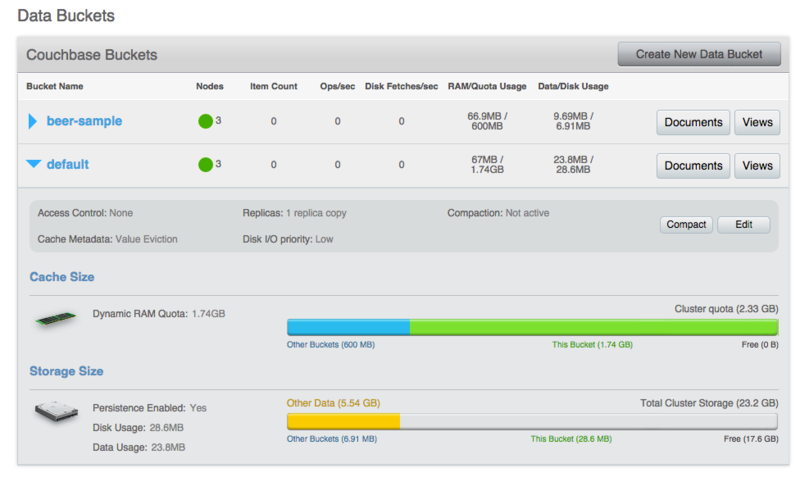This screenshot has height=477, width=800.
Task: Click the Data/Disk Usage column header
Action: (x=573, y=86)
